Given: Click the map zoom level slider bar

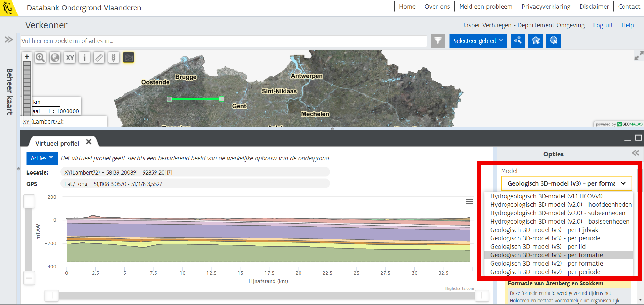Looking at the screenshot, I should (x=27, y=88).
